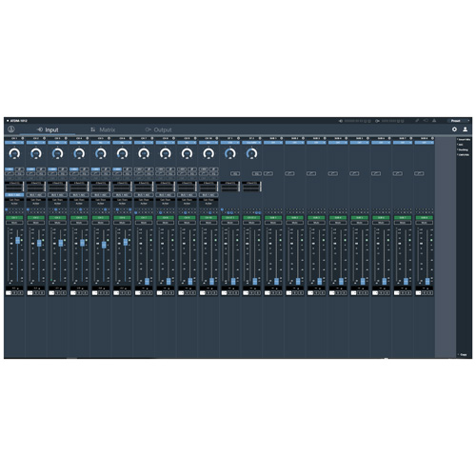
Task: Open SUB 8 channel settings gear icon
Action: tap(432, 138)
